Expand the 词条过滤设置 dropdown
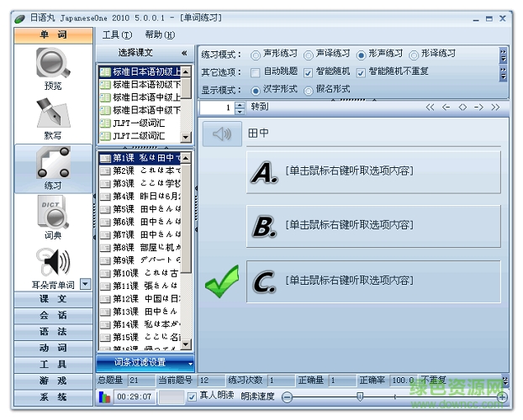The image size is (523, 420). tap(191, 364)
